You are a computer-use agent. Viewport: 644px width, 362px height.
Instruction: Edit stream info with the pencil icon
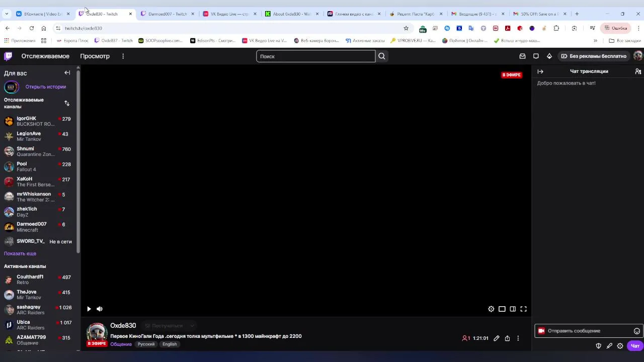click(x=497, y=338)
